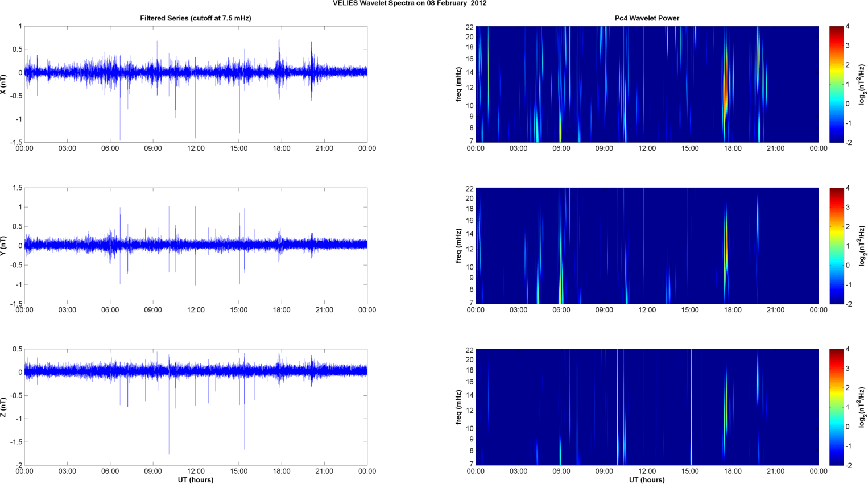Click the colorbar beside the top spectrogram
The height and width of the screenshot is (484, 868).
pos(837,84)
